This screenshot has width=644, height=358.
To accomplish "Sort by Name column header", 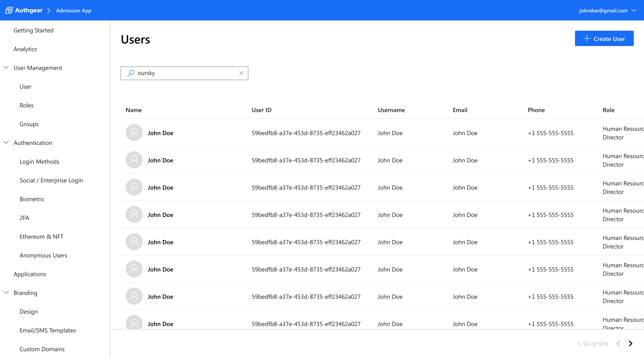I will pyautogui.click(x=134, y=110).
